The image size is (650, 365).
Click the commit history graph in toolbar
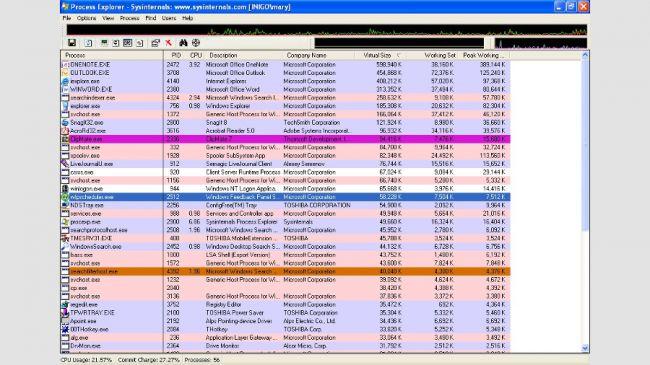[399, 43]
